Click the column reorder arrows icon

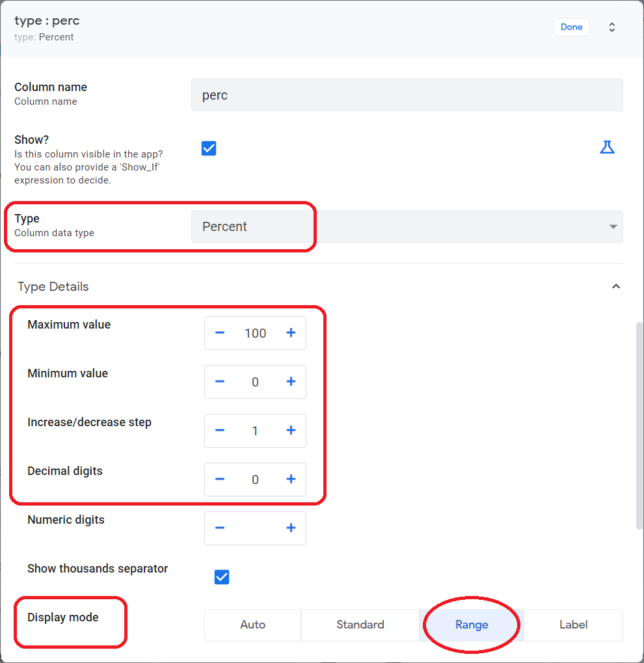click(x=612, y=27)
